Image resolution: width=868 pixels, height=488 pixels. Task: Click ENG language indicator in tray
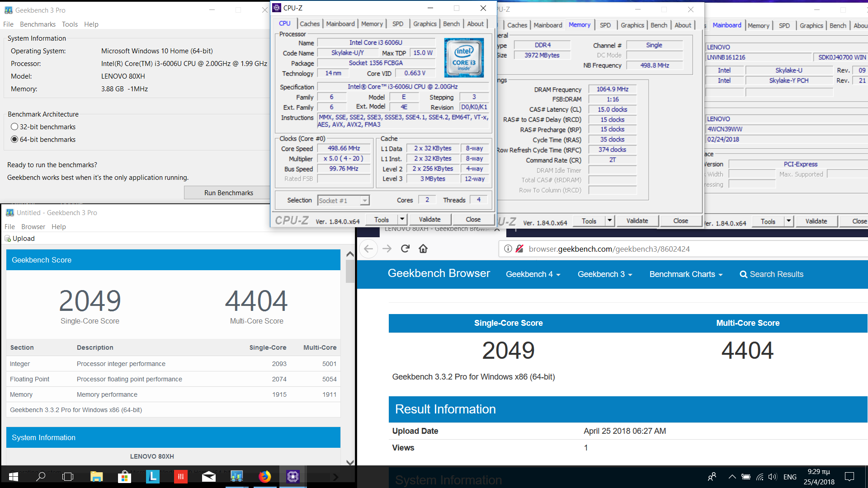coord(790,477)
